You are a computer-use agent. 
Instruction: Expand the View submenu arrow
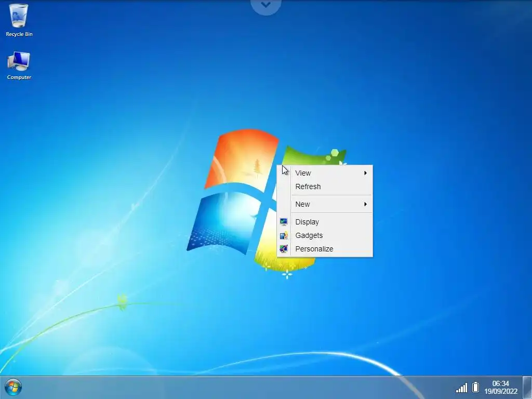[x=365, y=173]
